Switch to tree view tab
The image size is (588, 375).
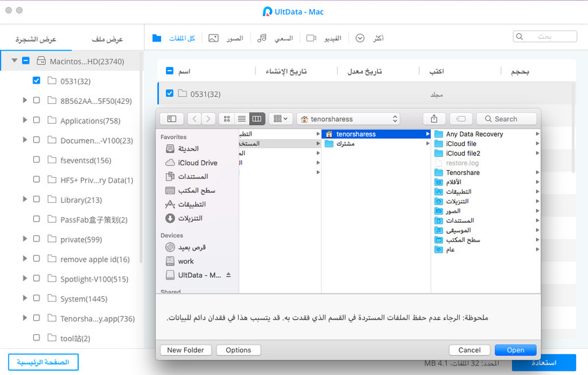tap(35, 39)
